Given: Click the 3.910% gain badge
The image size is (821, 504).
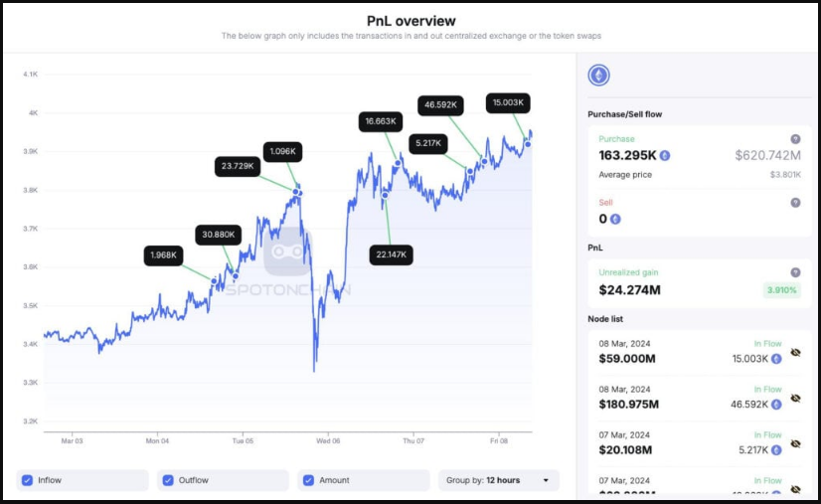Looking at the screenshot, I should click(x=782, y=290).
